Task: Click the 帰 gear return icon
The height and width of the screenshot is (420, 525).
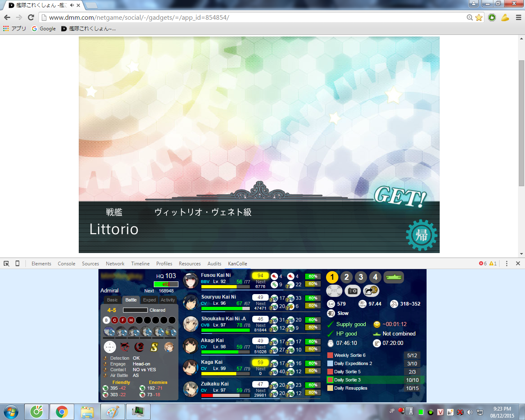Action: [x=422, y=235]
